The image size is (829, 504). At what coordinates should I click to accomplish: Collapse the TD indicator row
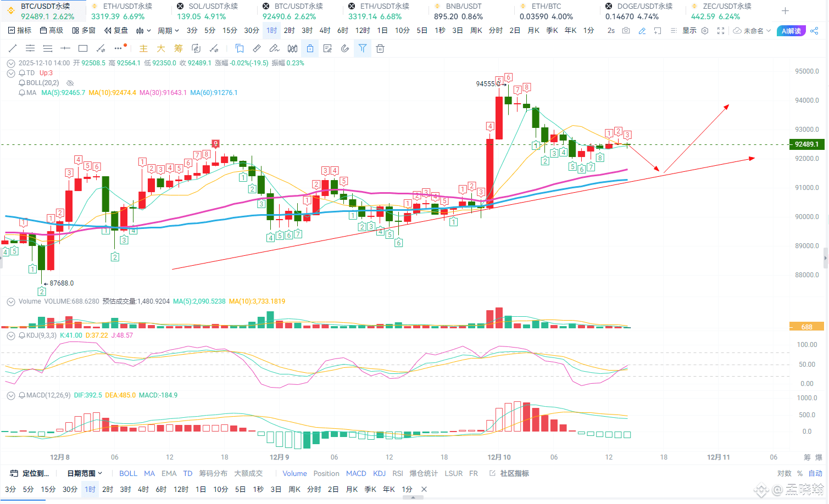[10, 73]
